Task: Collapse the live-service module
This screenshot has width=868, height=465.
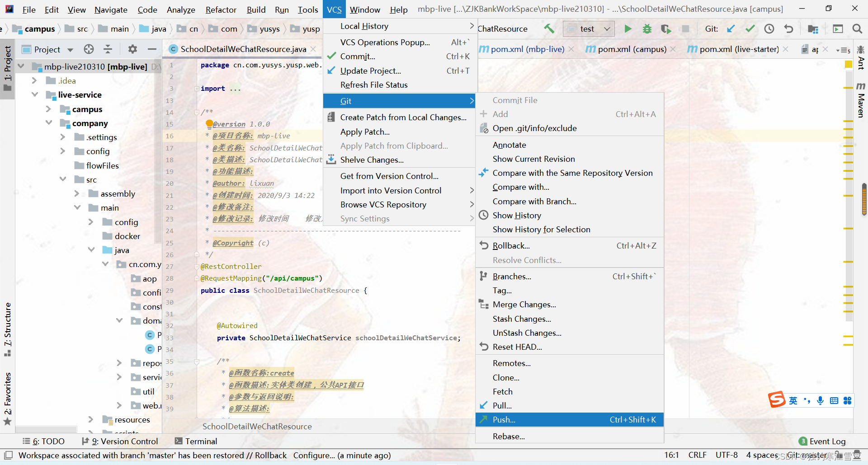Action: [34, 94]
